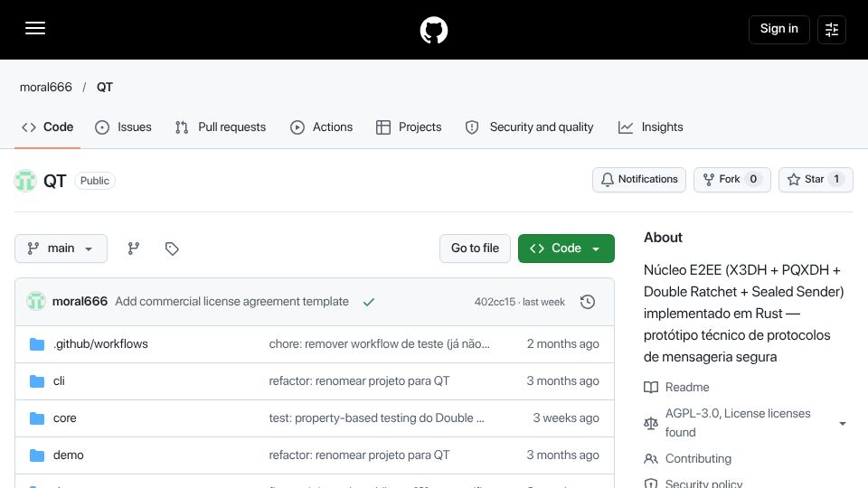Screen dimensions: 868x488
Task: Switch to the Code tab
Action: point(48,127)
